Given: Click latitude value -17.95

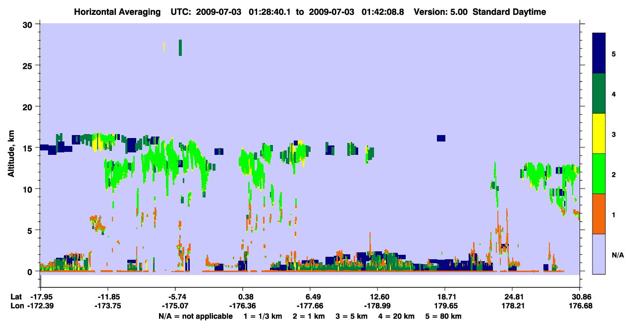Looking at the screenshot, I should 43,297.
